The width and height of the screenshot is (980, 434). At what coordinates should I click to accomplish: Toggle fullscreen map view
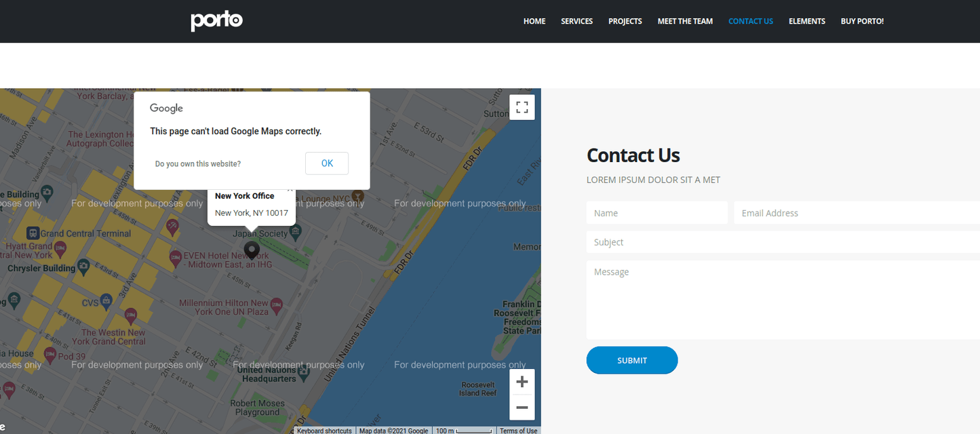click(522, 107)
